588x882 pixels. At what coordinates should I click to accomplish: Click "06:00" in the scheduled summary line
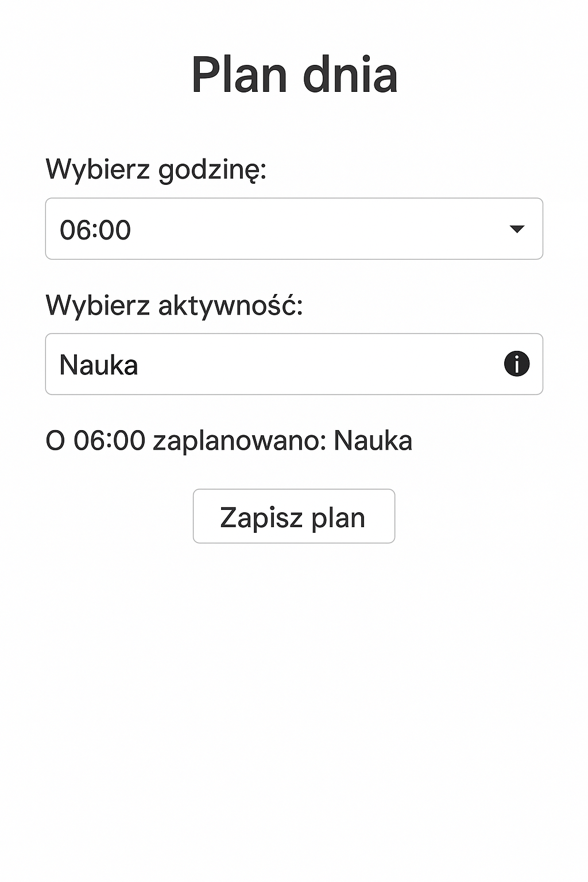pos(109,441)
